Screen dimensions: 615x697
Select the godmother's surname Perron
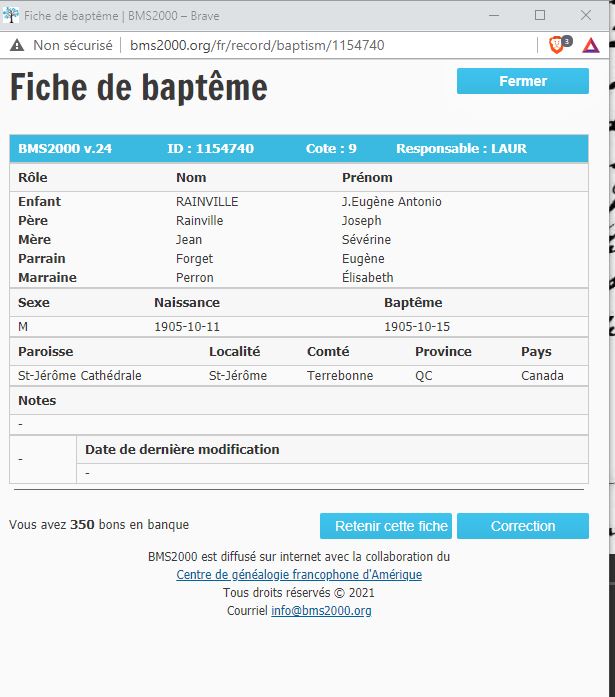click(195, 278)
